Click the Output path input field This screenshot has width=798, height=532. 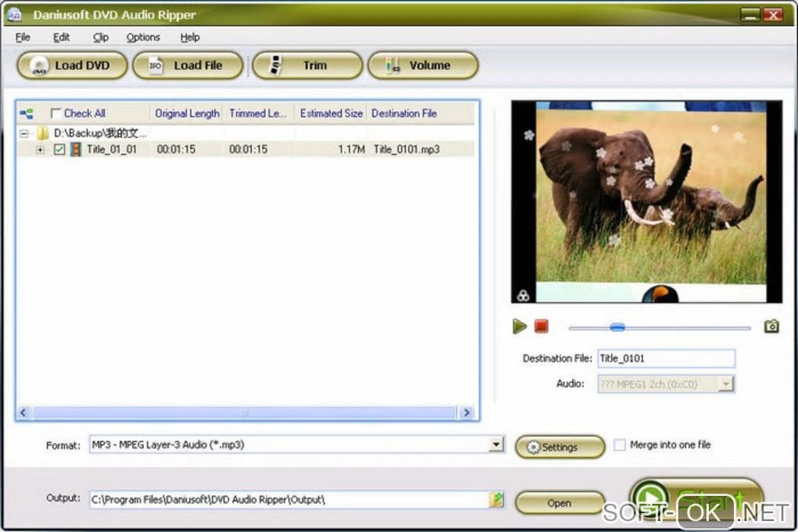tap(289, 500)
